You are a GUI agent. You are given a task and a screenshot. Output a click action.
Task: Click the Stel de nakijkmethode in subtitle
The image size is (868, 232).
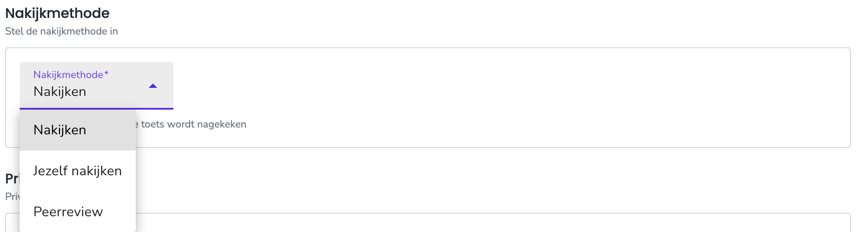pyautogui.click(x=62, y=31)
